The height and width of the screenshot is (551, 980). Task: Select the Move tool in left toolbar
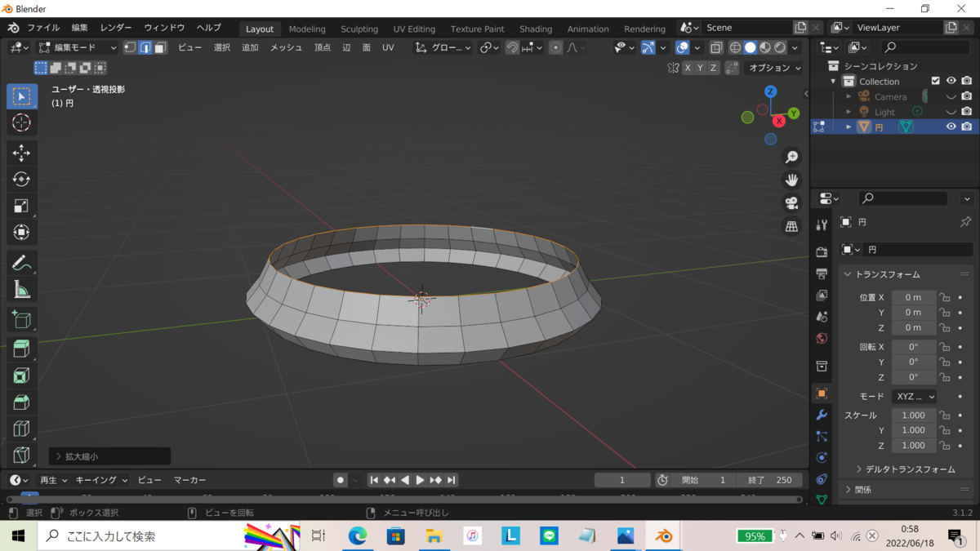coord(22,153)
